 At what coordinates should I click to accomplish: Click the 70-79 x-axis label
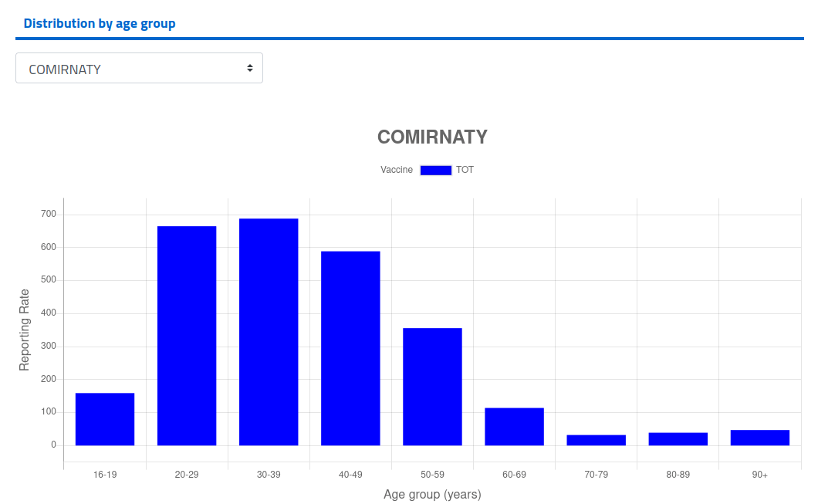click(x=597, y=475)
